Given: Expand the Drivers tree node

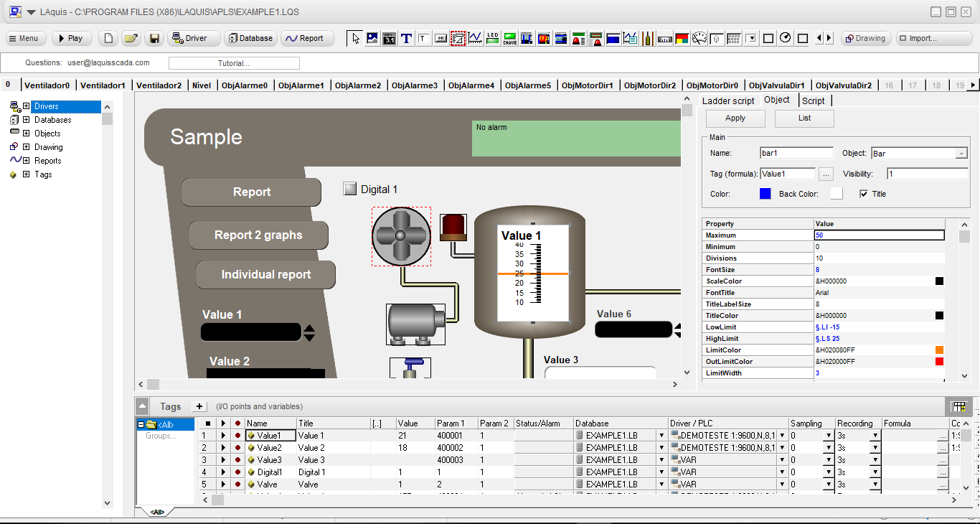Looking at the screenshot, I should click(27, 106).
